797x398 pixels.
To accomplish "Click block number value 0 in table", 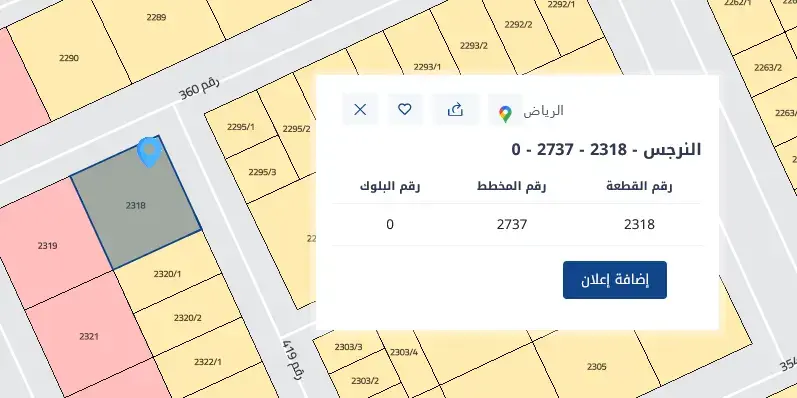I will click(x=390, y=224).
